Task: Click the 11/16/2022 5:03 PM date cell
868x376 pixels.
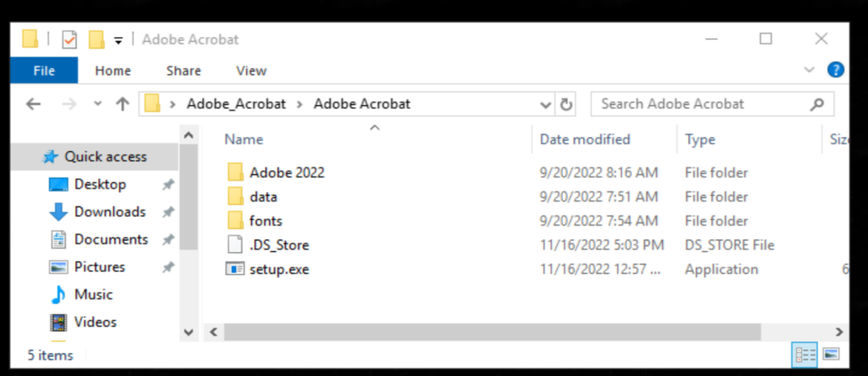Action: (602, 245)
